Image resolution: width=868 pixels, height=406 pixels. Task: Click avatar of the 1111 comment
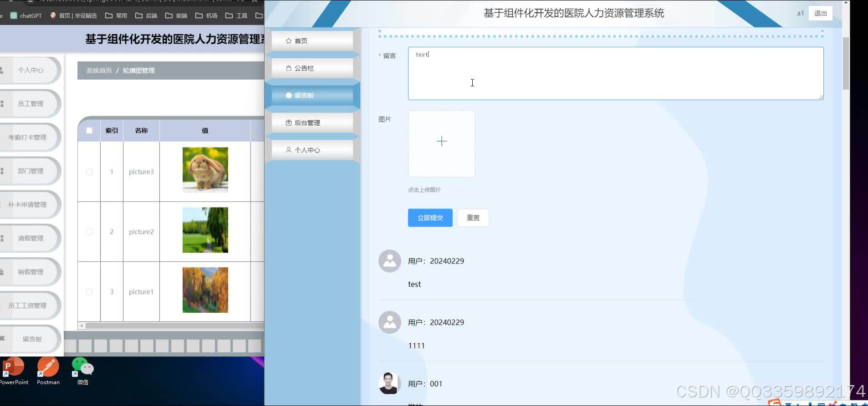pos(390,322)
